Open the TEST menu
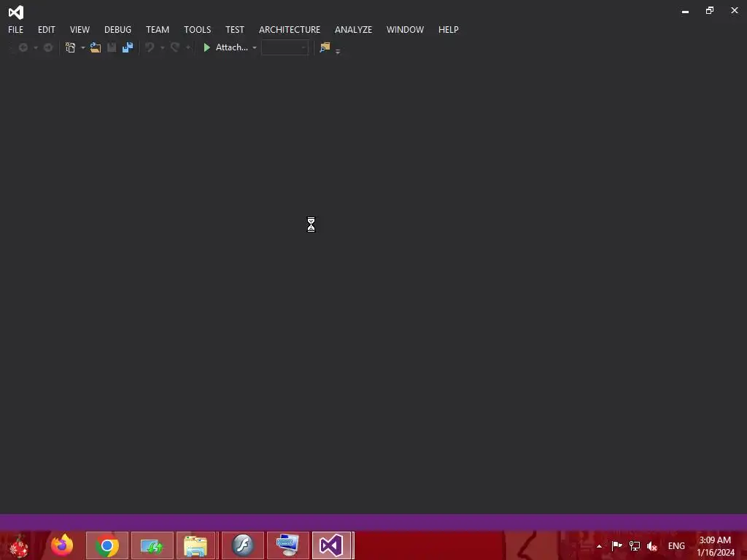The image size is (747, 560). 234,29
